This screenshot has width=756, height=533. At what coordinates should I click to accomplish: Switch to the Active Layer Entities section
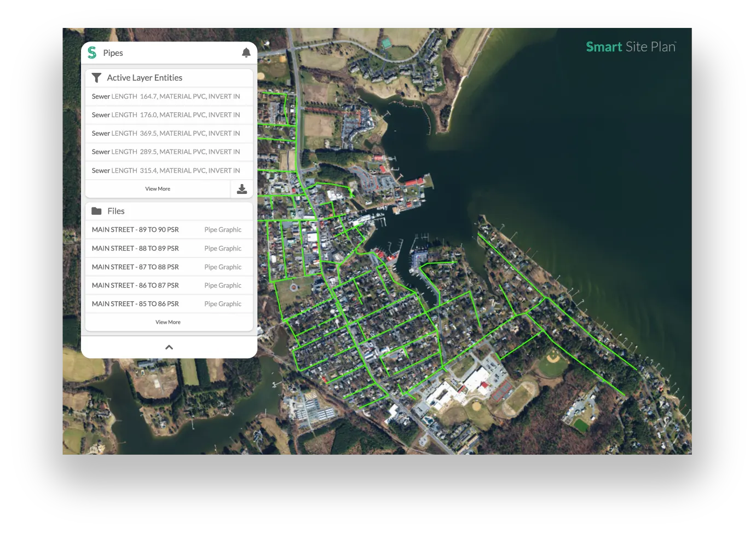click(x=144, y=77)
